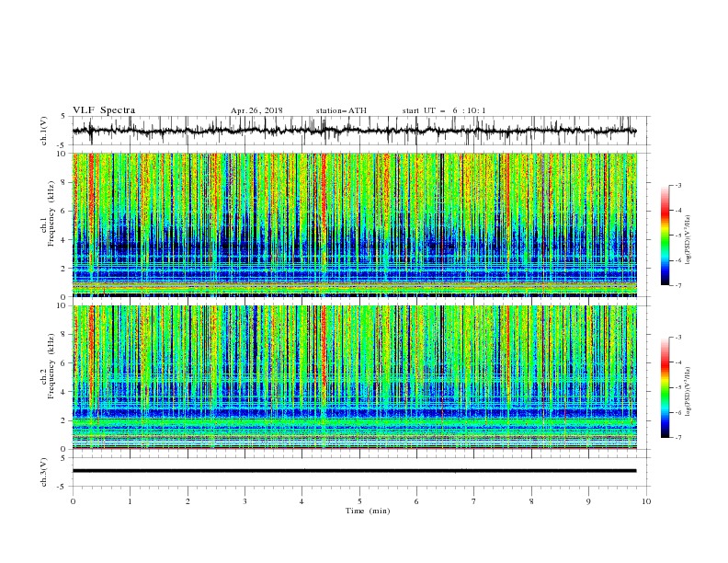Click the ch.1 PSD color scale bar
The height and width of the screenshot is (563, 728).
pyautogui.click(x=665, y=236)
